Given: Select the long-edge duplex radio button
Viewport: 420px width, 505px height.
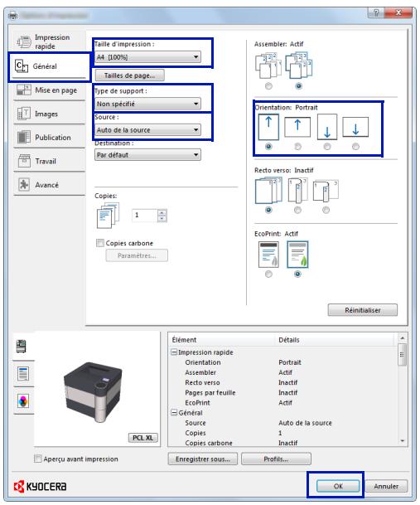Looking at the screenshot, I should [297, 211].
